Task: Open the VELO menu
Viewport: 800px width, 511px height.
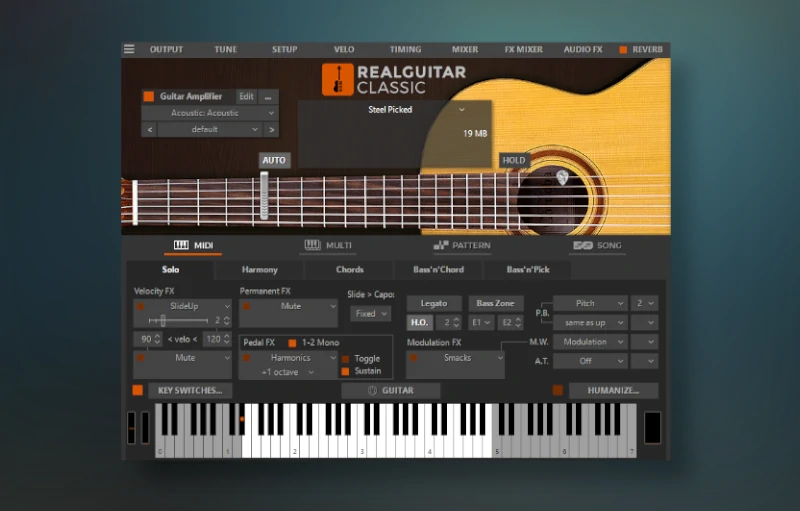Action: [x=344, y=49]
